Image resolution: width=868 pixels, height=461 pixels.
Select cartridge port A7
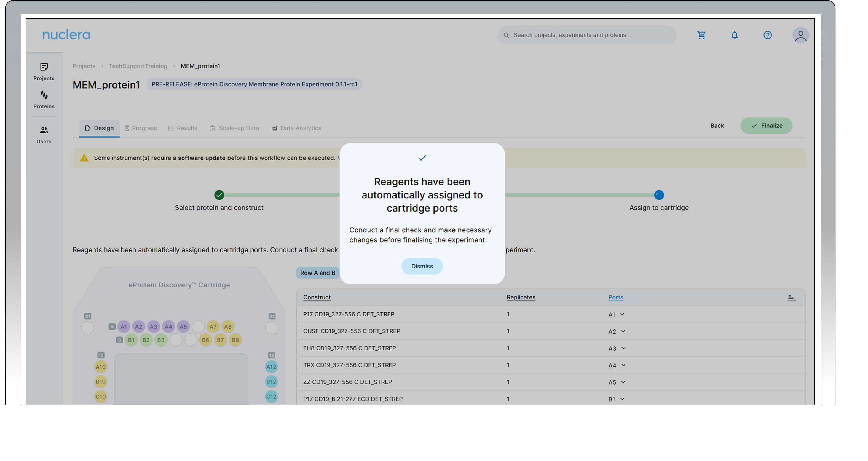[x=213, y=326]
